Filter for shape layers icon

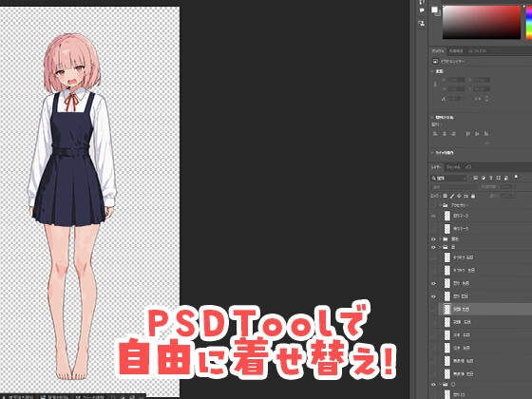(x=499, y=178)
